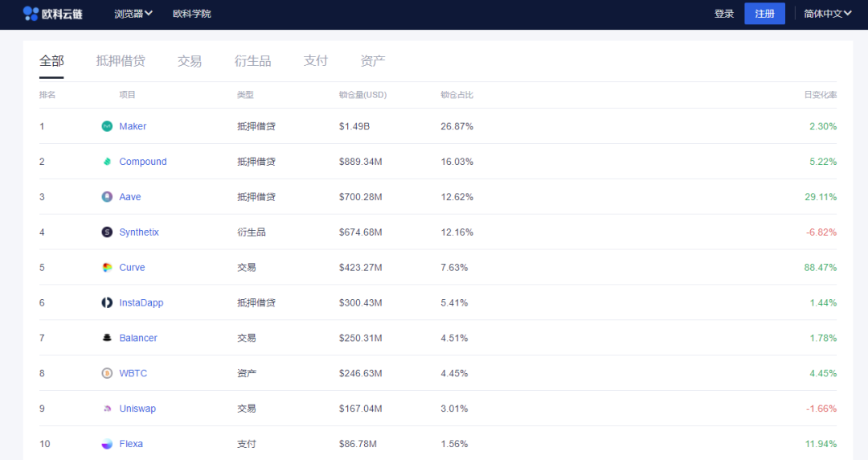
Task: Open the 浏览器 dropdown menu
Action: [x=133, y=14]
